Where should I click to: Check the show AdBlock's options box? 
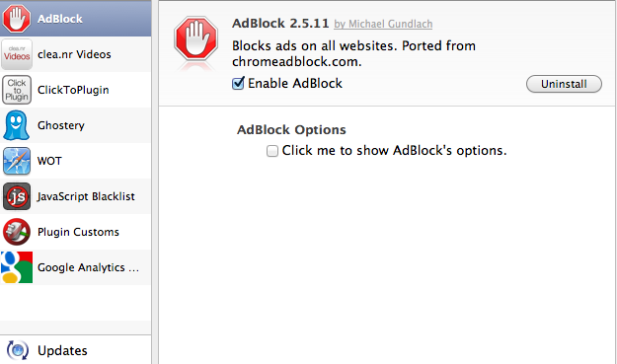272,151
